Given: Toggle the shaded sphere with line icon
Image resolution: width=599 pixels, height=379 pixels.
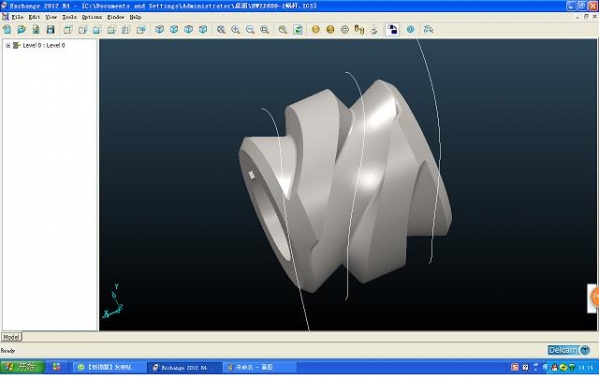Looking at the screenshot, I should coord(330,29).
